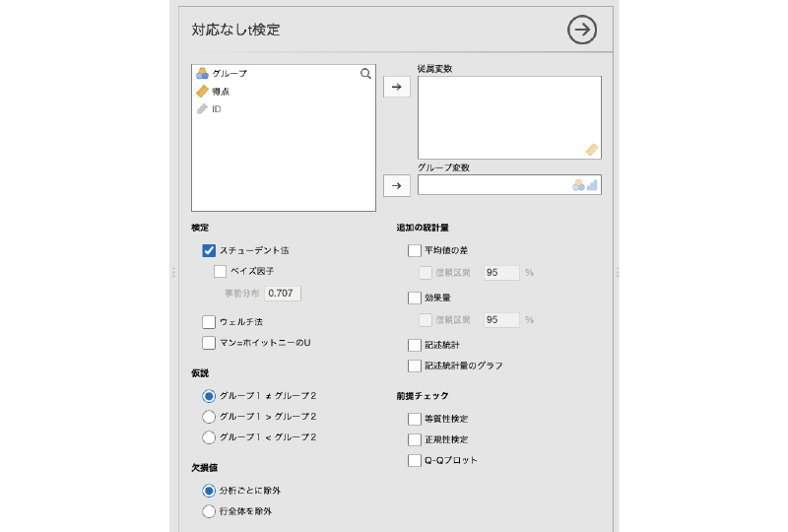
Task: Click the グループ変数 input box
Action: (494, 184)
